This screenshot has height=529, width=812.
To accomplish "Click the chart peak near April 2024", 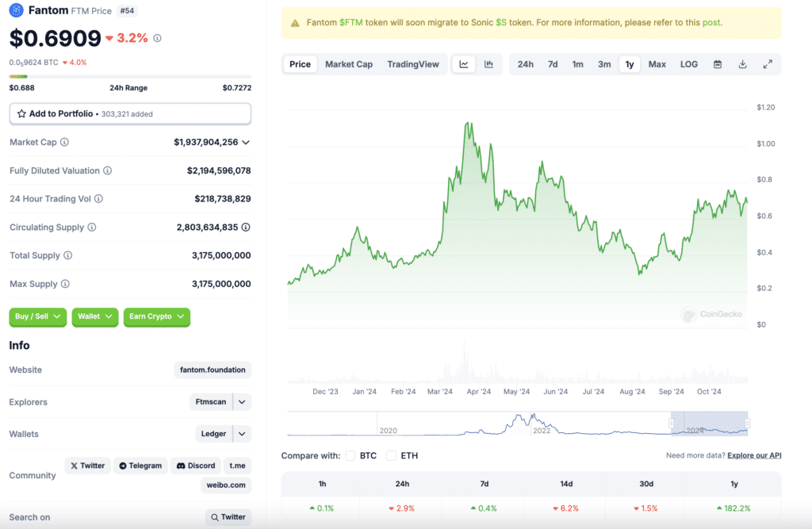I will coord(468,124).
